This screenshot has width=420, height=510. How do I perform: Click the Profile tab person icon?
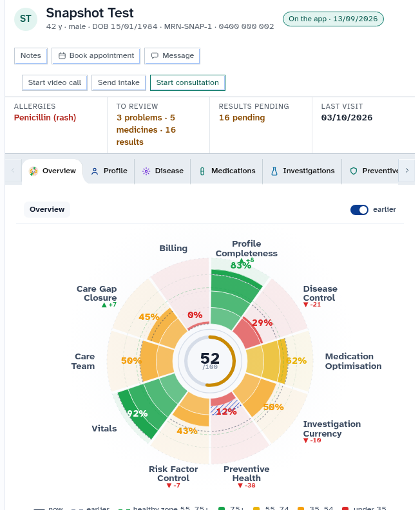95,171
